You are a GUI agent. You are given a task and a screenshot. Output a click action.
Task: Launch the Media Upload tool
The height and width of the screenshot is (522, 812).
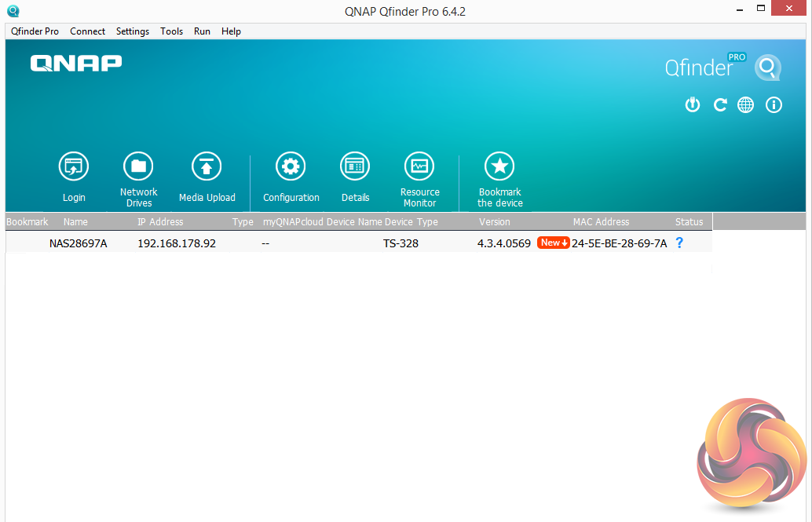[207, 166]
